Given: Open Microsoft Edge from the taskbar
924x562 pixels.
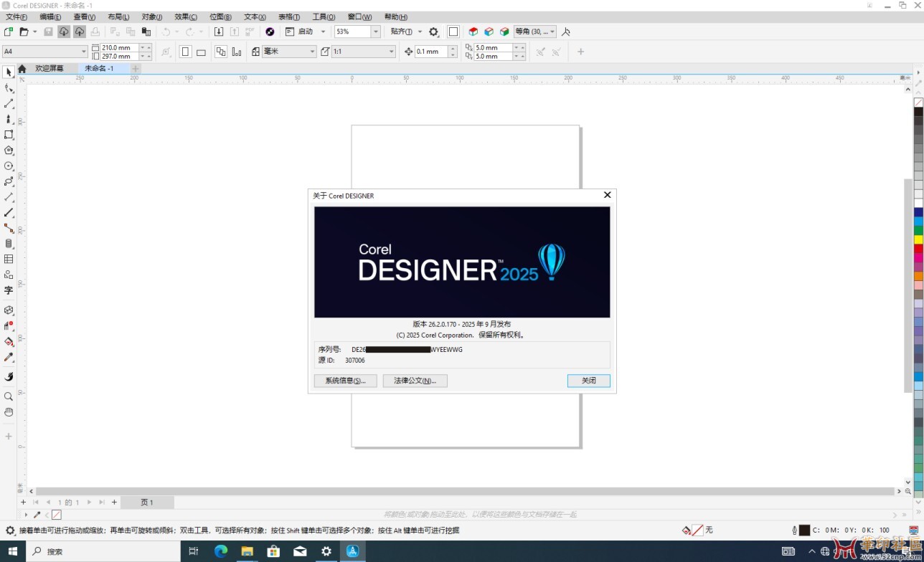Looking at the screenshot, I should 221,551.
